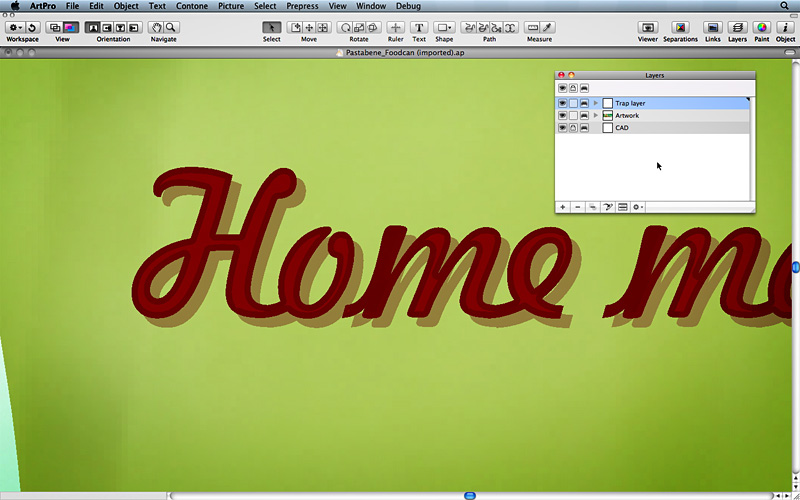This screenshot has width=800, height=500.
Task: Select the Text tool
Action: point(419,27)
